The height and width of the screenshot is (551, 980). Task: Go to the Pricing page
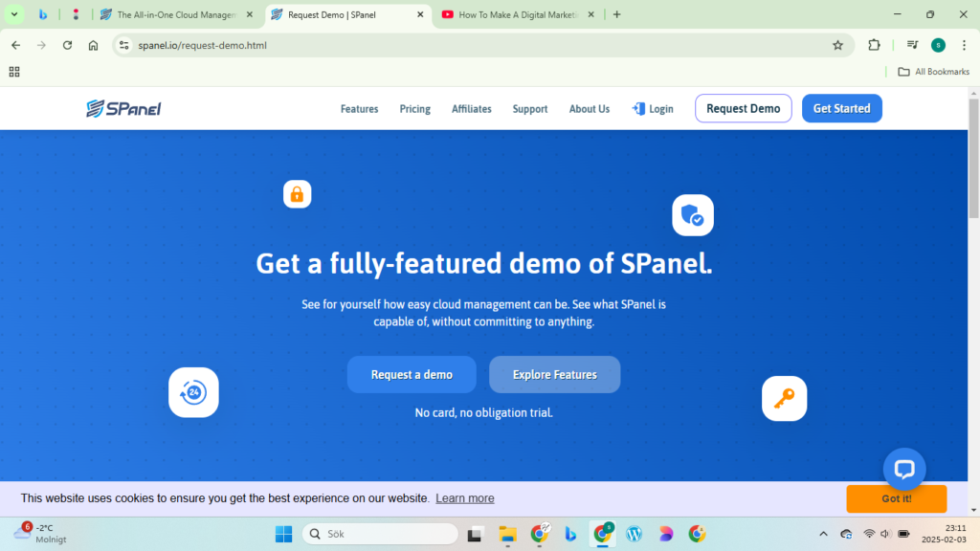415,109
